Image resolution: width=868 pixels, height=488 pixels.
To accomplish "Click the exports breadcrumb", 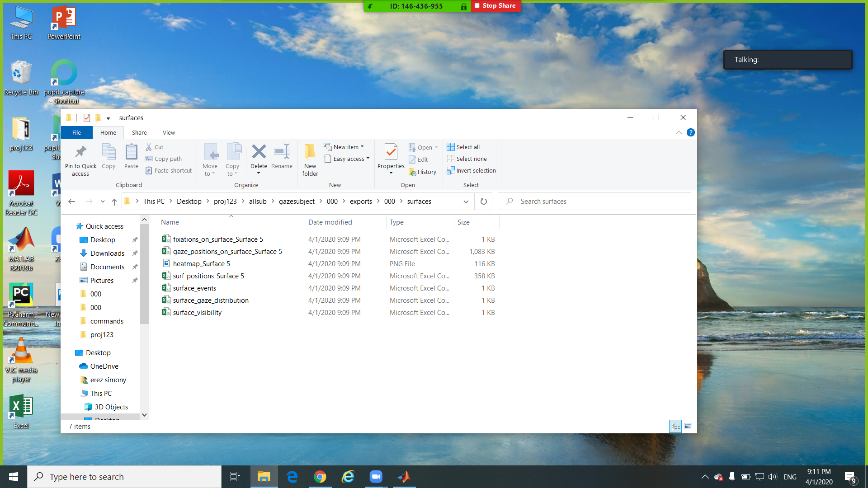I will (361, 202).
